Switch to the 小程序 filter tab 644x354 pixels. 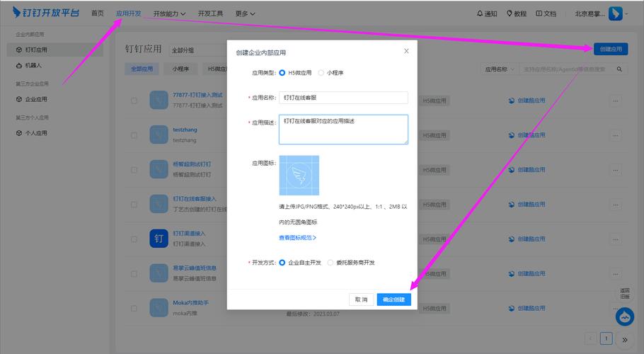(180, 69)
